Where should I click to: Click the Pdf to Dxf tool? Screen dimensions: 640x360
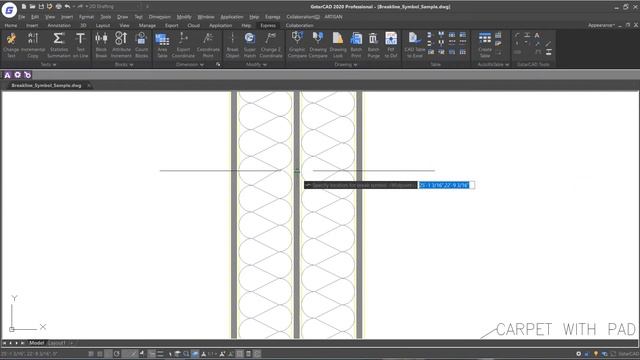click(391, 45)
